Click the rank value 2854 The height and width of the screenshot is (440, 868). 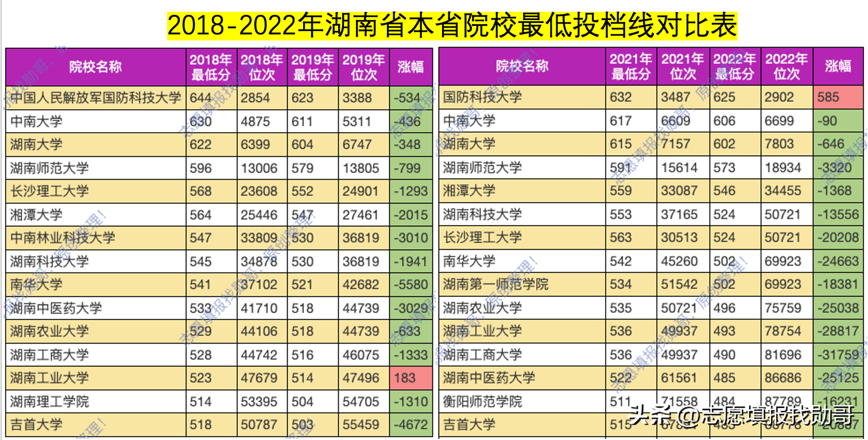pyautogui.click(x=255, y=98)
